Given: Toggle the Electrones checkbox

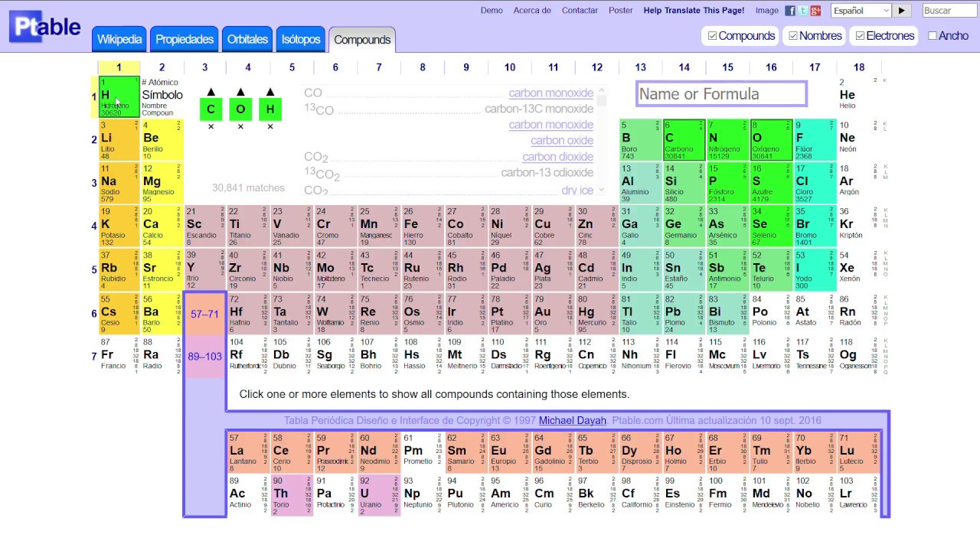Looking at the screenshot, I should 860,36.
